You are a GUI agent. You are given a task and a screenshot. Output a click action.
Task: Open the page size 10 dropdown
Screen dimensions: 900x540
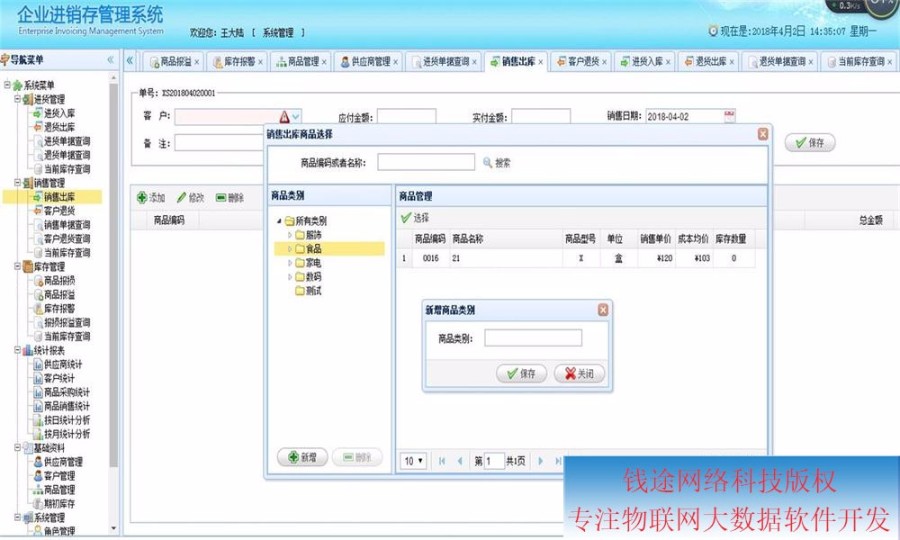[413, 461]
